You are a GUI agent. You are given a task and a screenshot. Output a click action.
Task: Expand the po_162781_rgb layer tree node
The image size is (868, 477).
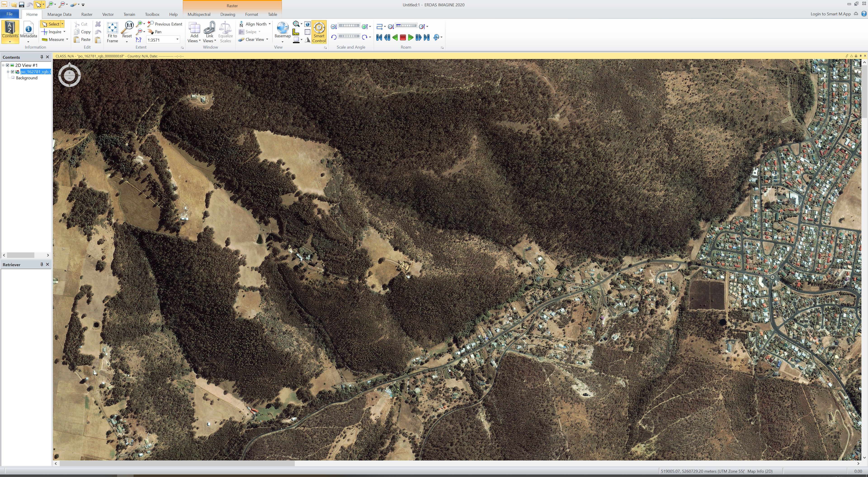pyautogui.click(x=8, y=72)
